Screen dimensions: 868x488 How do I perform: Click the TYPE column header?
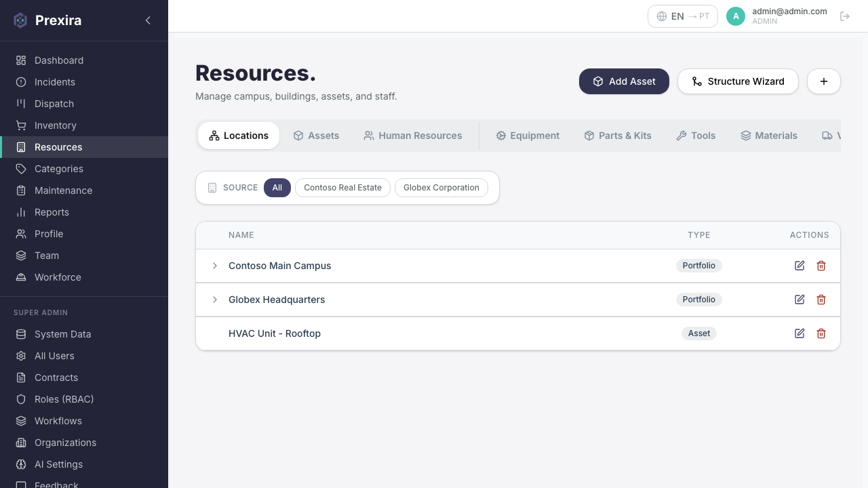699,235
